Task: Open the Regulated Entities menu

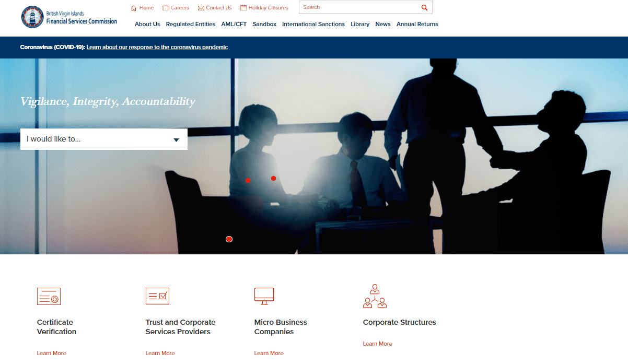Action: click(x=190, y=24)
